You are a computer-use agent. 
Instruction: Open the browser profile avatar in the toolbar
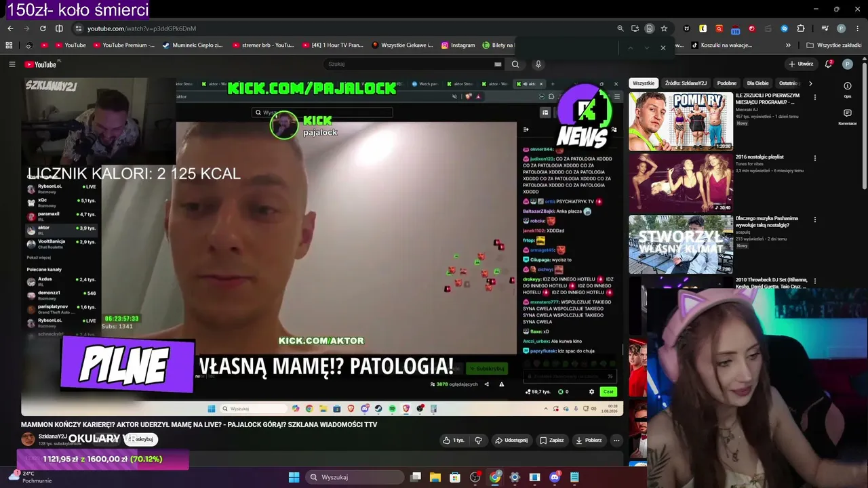[841, 28]
